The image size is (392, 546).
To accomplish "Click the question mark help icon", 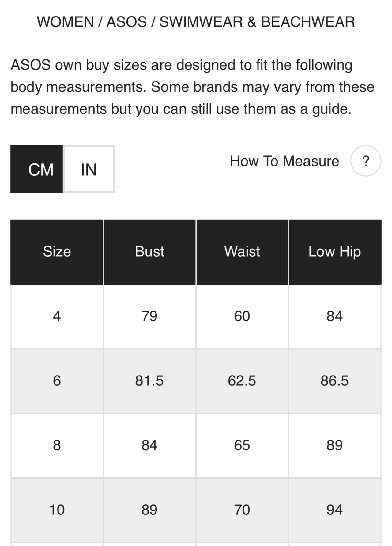I will point(366,161).
